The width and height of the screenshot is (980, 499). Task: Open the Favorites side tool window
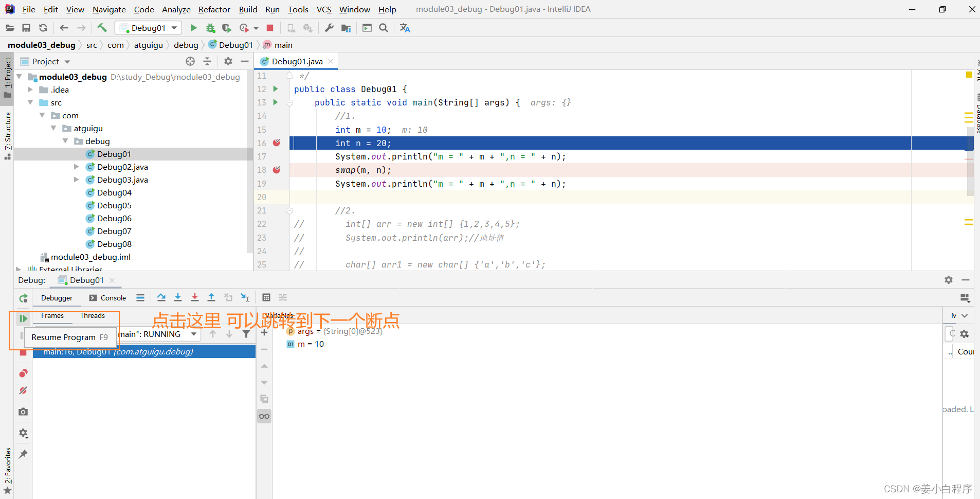coord(8,470)
